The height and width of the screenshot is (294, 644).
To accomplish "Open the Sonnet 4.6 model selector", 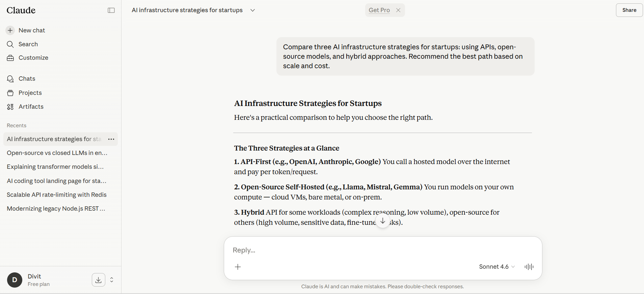I will 497,267.
